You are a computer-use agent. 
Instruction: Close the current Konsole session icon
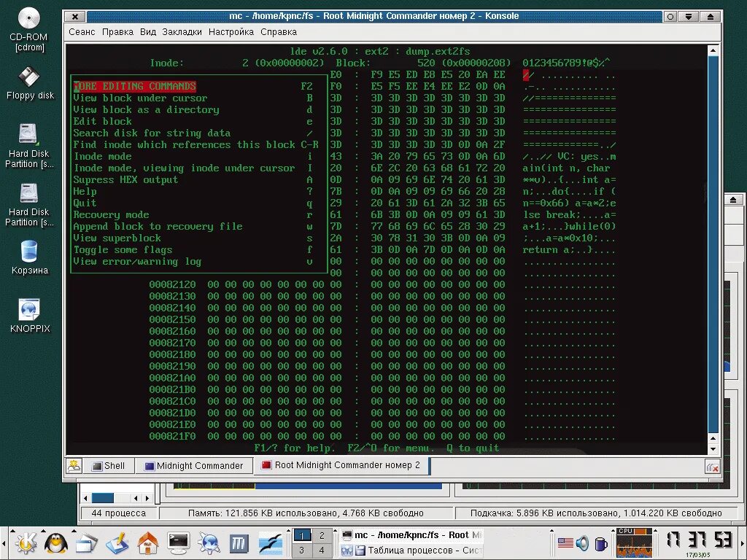pyautogui.click(x=712, y=467)
